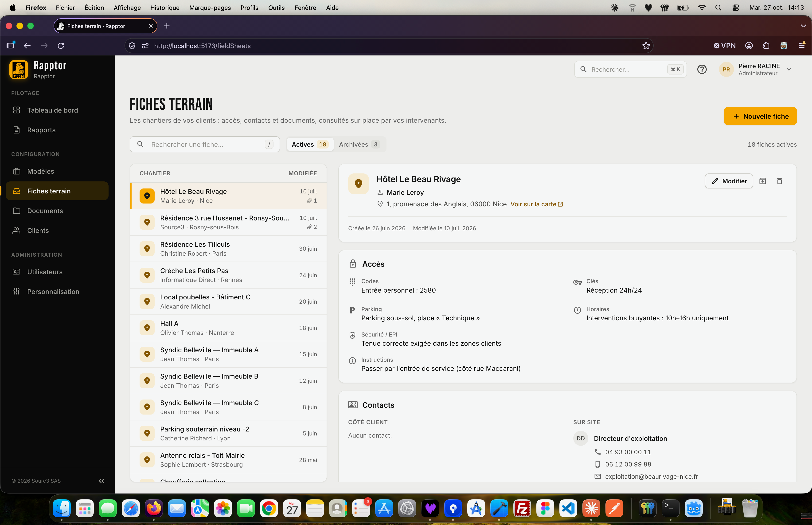The height and width of the screenshot is (525, 812).
Task: Go to the Modèles section
Action: click(x=57, y=171)
